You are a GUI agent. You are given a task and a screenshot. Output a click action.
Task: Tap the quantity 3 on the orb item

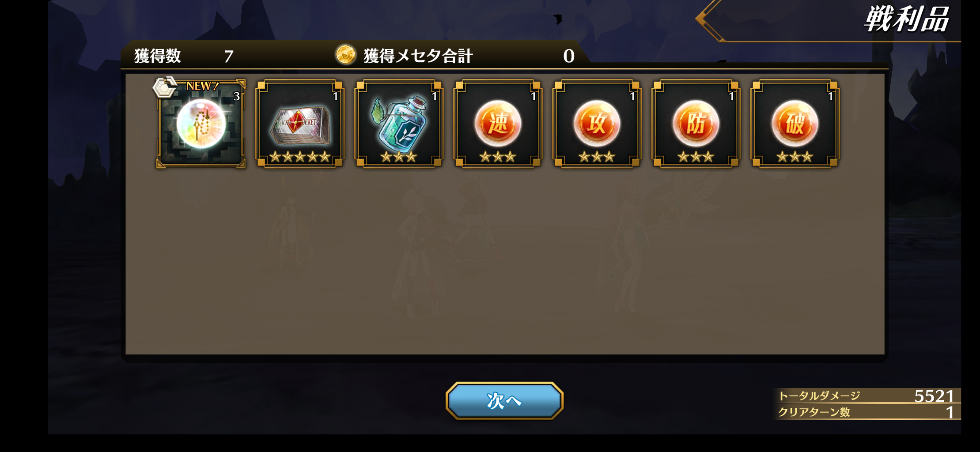[x=237, y=96]
